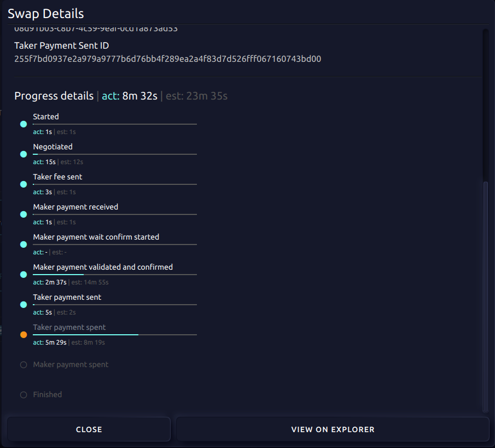Screen dimensions: 495x448
Task: Click Maker payment validated and confirmed progress bar
Action: tap(115, 275)
